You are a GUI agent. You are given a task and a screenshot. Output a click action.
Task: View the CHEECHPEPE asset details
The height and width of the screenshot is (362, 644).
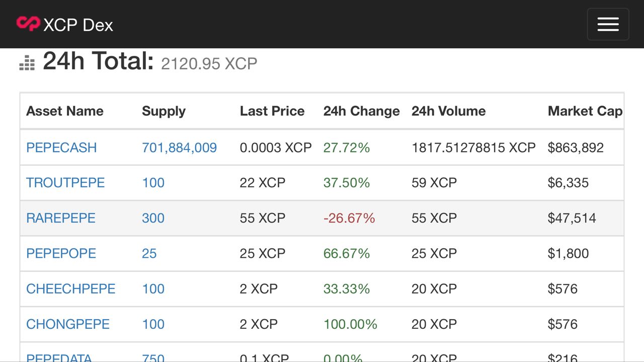(71, 288)
